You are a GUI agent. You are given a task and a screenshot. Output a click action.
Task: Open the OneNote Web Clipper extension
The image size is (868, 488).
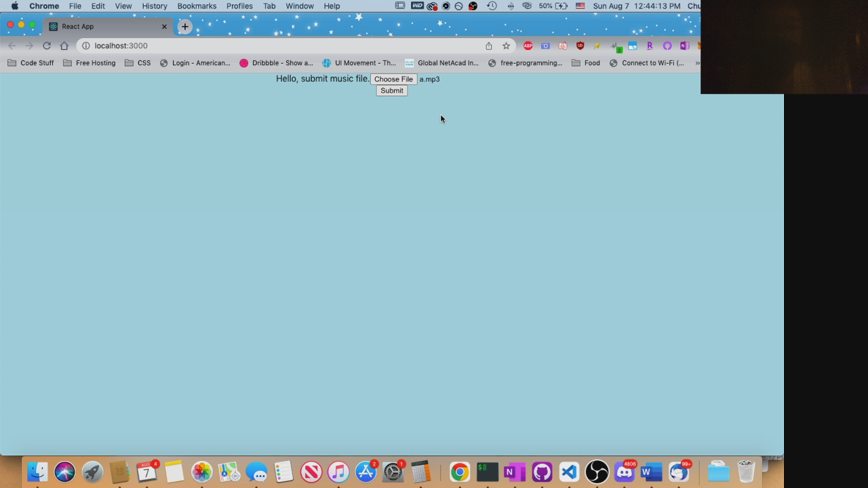coord(684,45)
